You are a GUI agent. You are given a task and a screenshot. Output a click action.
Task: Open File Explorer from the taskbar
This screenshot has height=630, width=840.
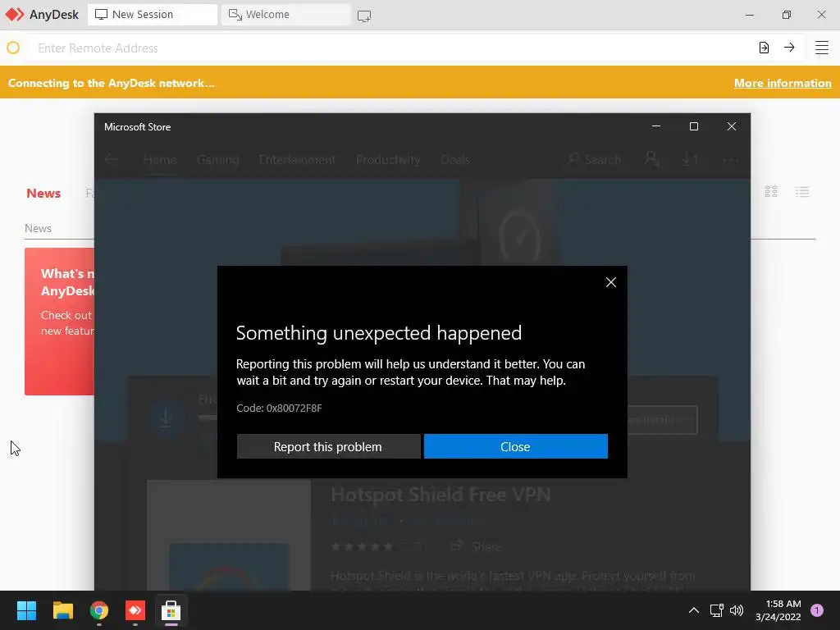(x=62, y=610)
